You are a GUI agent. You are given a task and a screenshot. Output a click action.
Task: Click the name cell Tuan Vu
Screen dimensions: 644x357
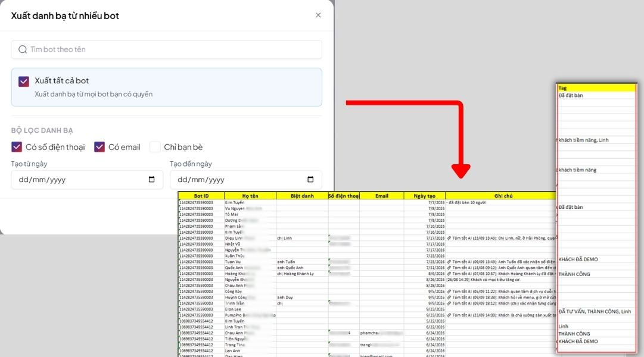click(250, 262)
